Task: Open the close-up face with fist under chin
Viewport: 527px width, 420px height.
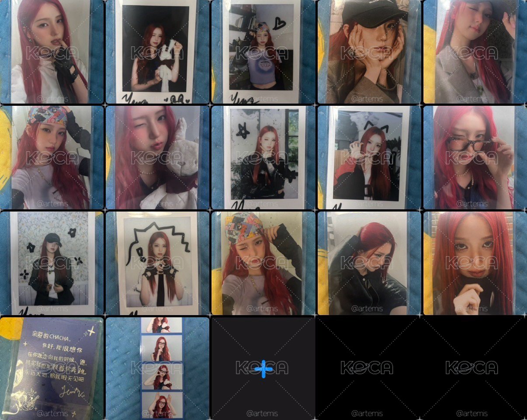Action: (x=475, y=263)
